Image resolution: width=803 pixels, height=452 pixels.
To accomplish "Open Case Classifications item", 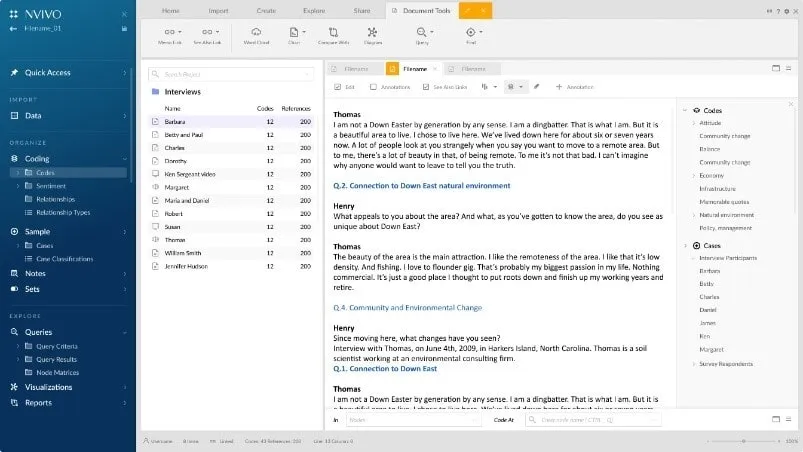I will point(65,259).
